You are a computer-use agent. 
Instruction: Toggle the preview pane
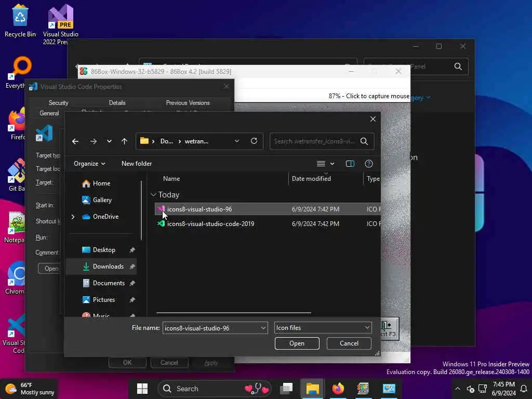coord(350,164)
